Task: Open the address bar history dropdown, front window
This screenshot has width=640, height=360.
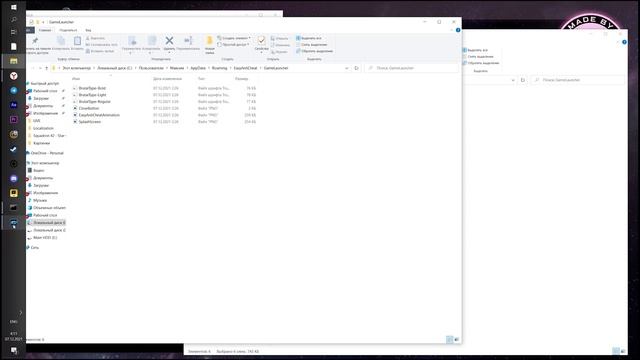Action: click(x=347, y=68)
